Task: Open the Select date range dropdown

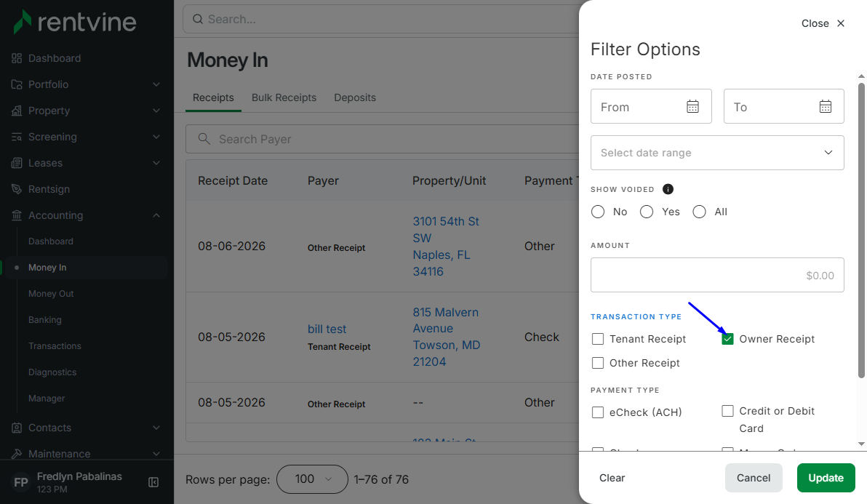Action: pyautogui.click(x=717, y=153)
